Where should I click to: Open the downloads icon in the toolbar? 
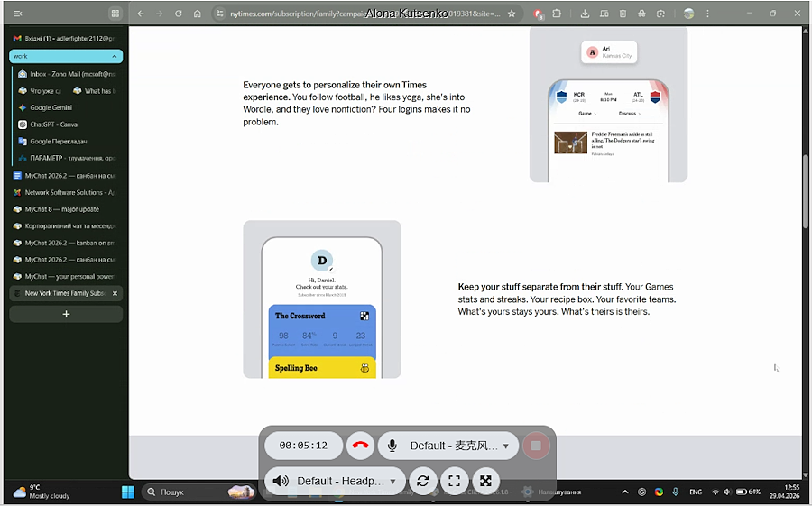(585, 14)
